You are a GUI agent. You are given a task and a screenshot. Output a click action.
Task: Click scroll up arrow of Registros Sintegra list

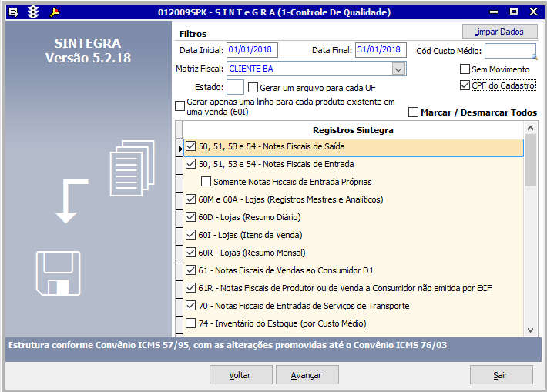coord(530,128)
